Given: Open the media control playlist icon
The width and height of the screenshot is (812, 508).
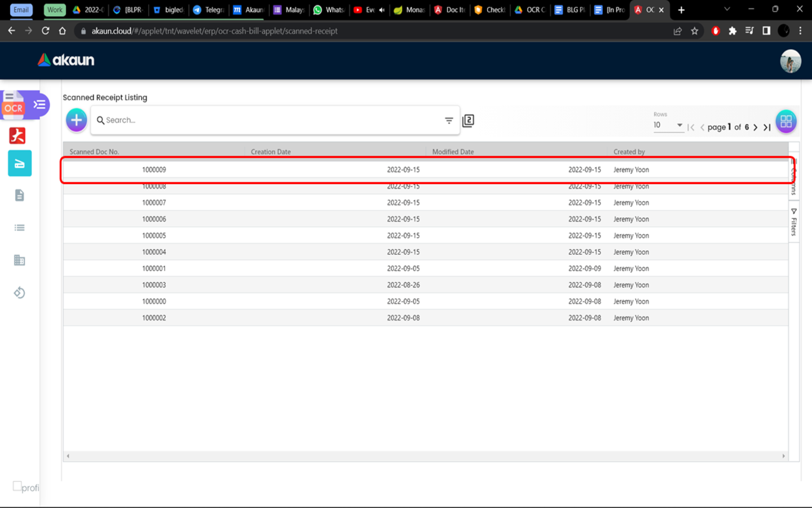Looking at the screenshot, I should click(x=749, y=31).
